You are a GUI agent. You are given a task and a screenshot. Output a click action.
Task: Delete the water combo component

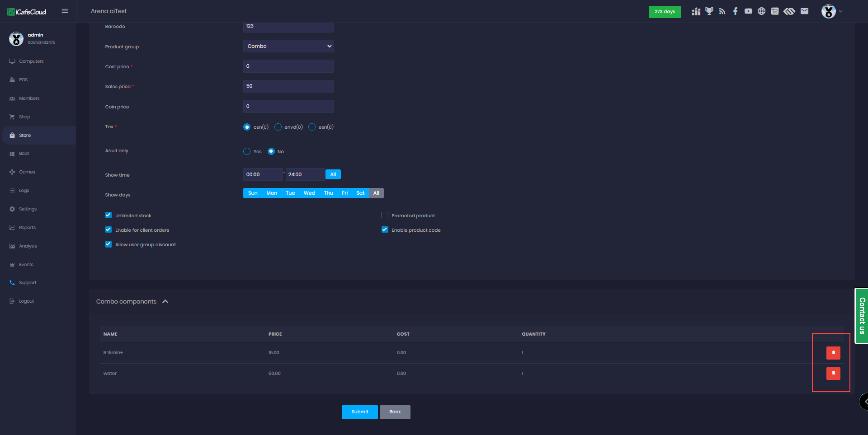pyautogui.click(x=833, y=374)
